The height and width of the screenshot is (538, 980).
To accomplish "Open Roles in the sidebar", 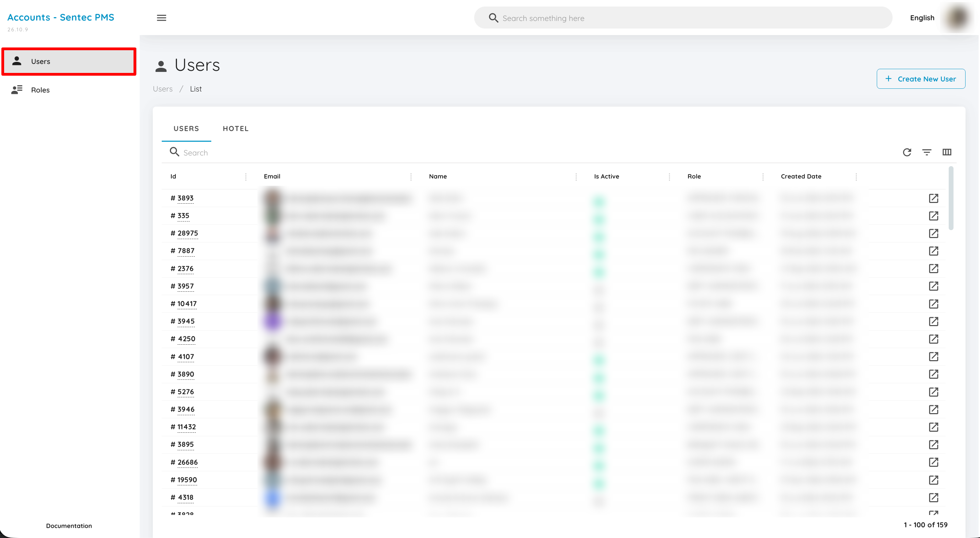I will [x=69, y=90].
